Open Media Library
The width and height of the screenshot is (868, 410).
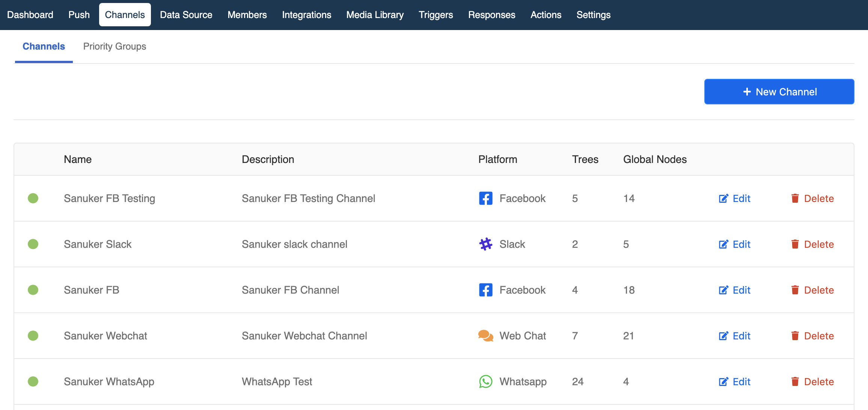coord(375,15)
